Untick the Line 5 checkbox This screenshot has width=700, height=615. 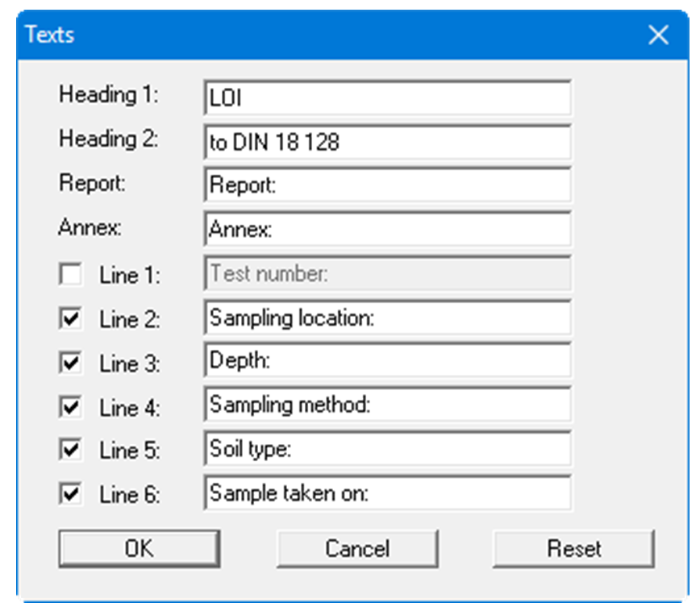point(70,451)
